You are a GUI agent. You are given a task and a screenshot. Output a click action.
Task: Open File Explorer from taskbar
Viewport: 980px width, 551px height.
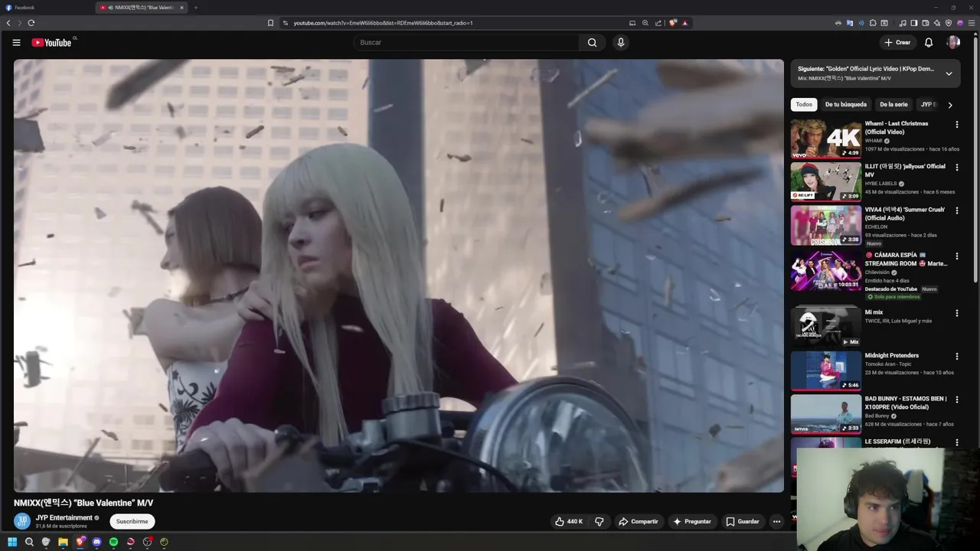63,542
